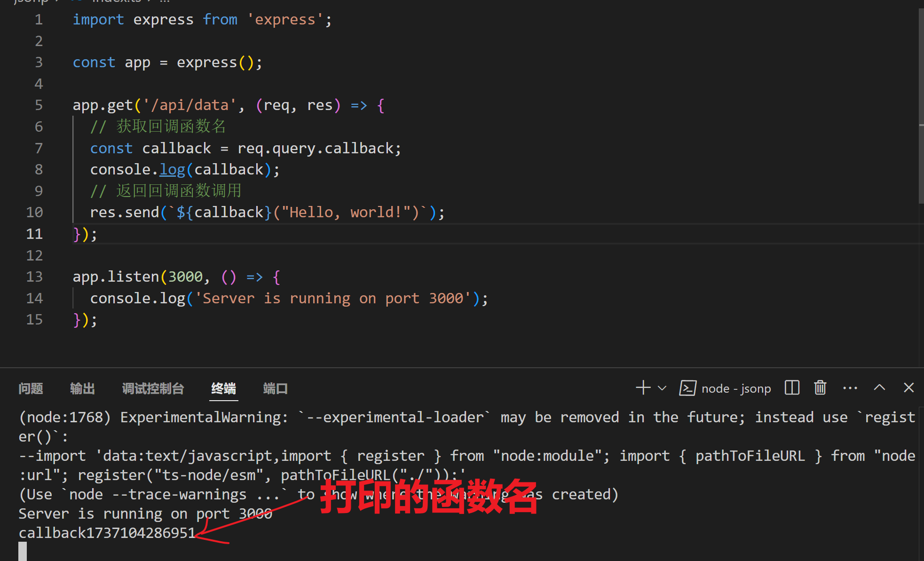Click the editor vertical scrollbar thumb
Image resolution: width=924 pixels, height=561 pixels.
click(x=921, y=106)
